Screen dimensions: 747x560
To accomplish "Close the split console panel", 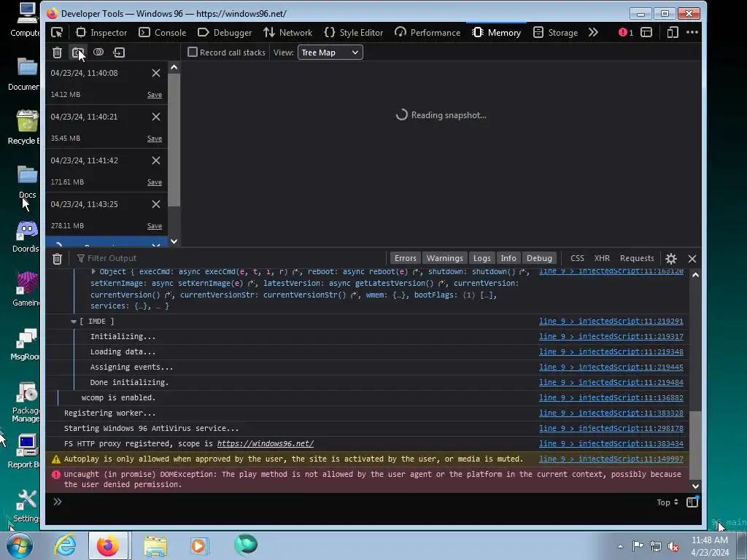I will click(692, 259).
